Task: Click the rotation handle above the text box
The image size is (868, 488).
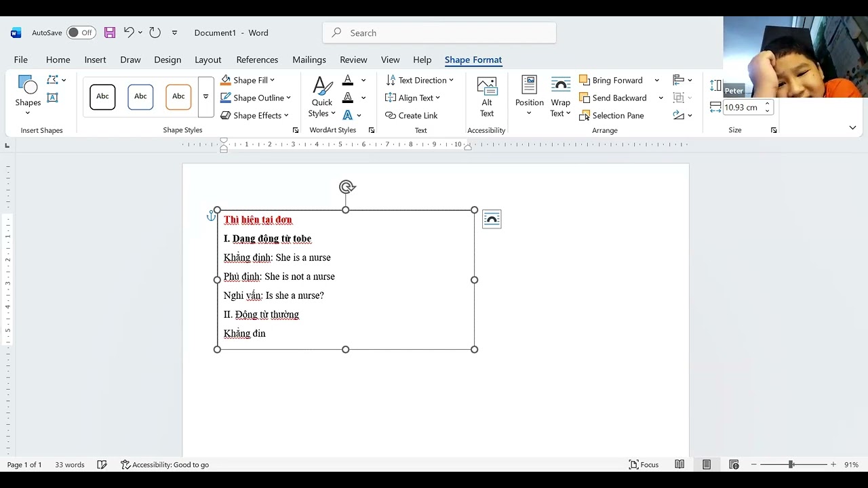Action: pyautogui.click(x=347, y=187)
